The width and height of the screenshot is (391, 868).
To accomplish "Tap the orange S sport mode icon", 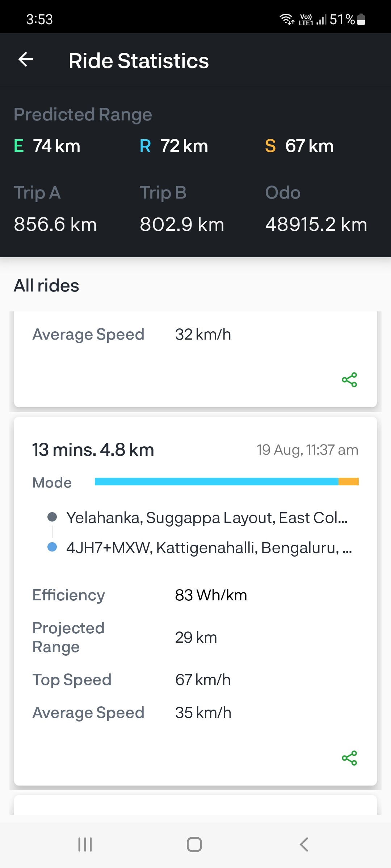I will (x=270, y=146).
